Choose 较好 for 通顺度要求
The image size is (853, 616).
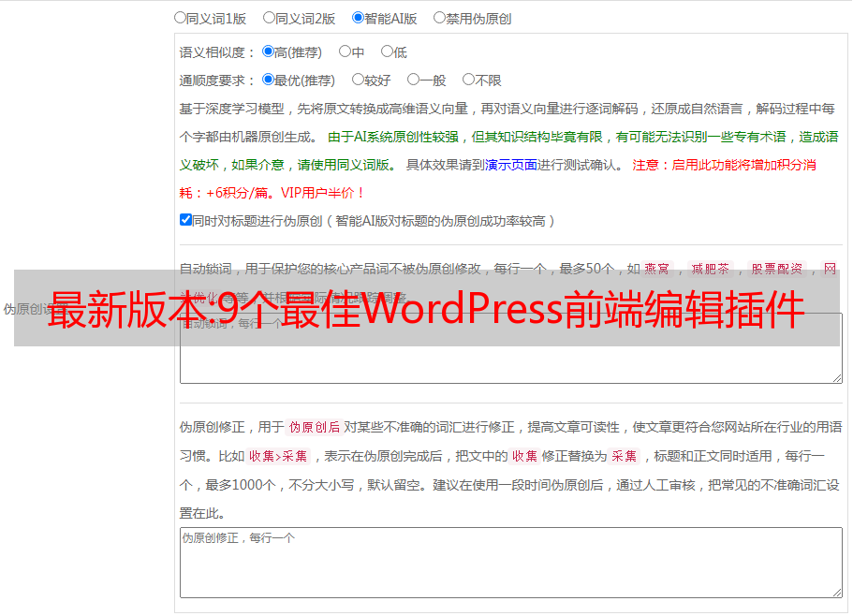(x=358, y=81)
